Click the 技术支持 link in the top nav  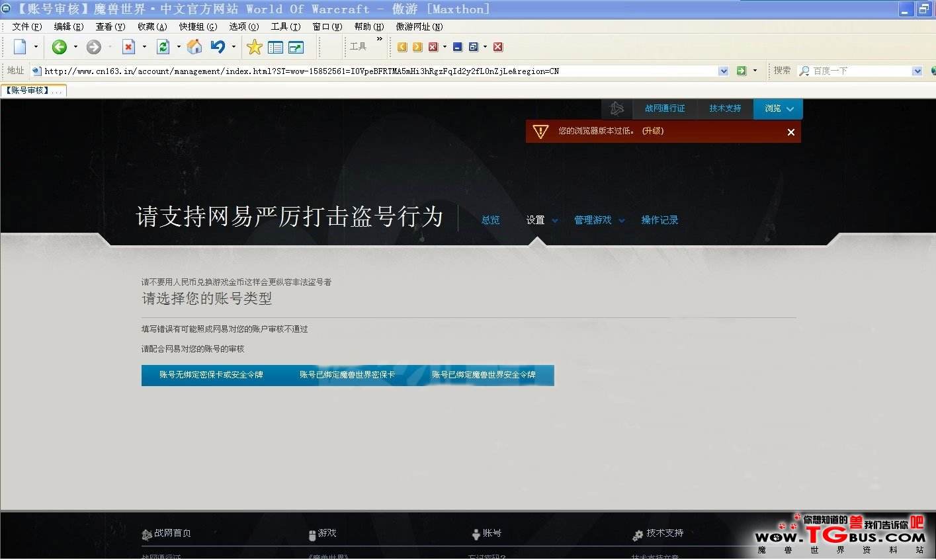coord(725,108)
